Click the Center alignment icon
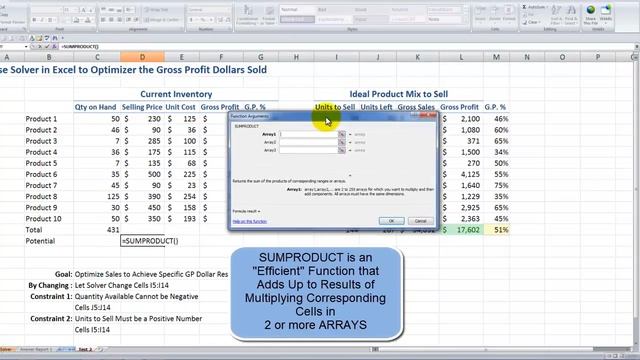The width and height of the screenshot is (640, 360). 111,20
